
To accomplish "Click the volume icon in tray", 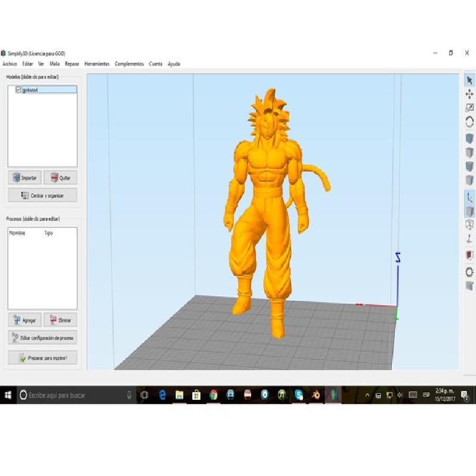I will click(x=400, y=395).
